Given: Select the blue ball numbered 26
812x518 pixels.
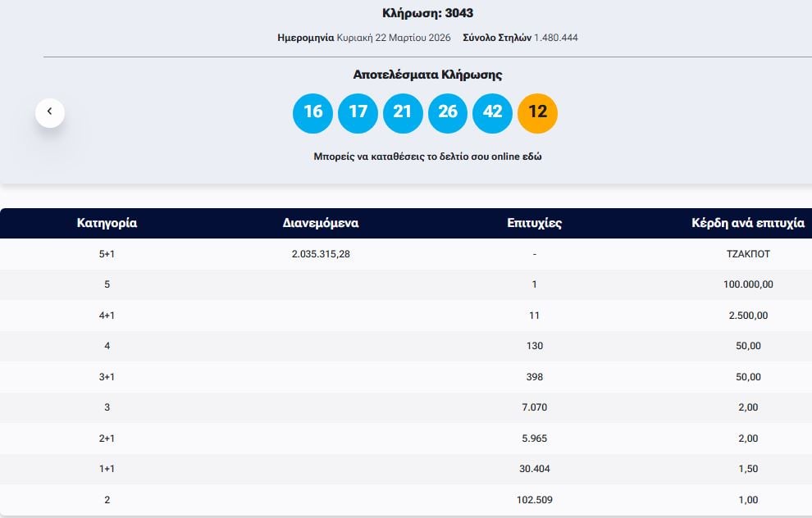Looking at the screenshot, I should tap(447, 112).
